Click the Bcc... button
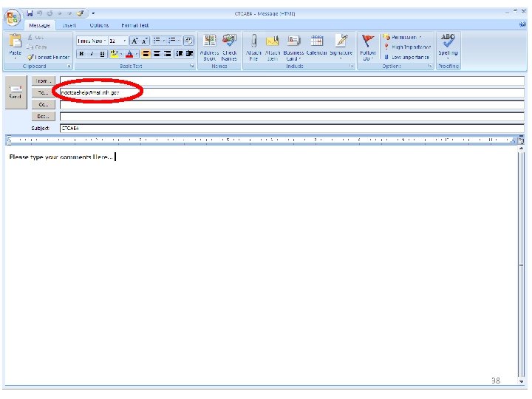Image resolution: width=532 pixels, height=399 pixels. pos(43,117)
